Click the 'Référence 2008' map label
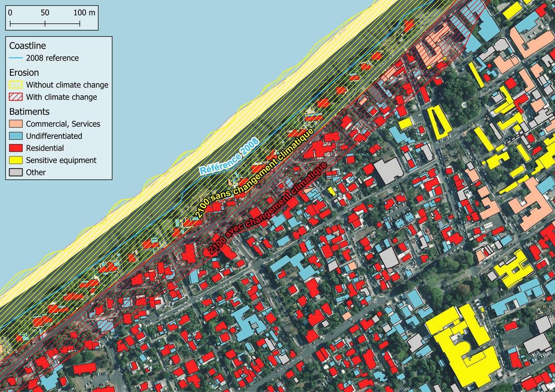This screenshot has height=392, width=555. tap(229, 156)
